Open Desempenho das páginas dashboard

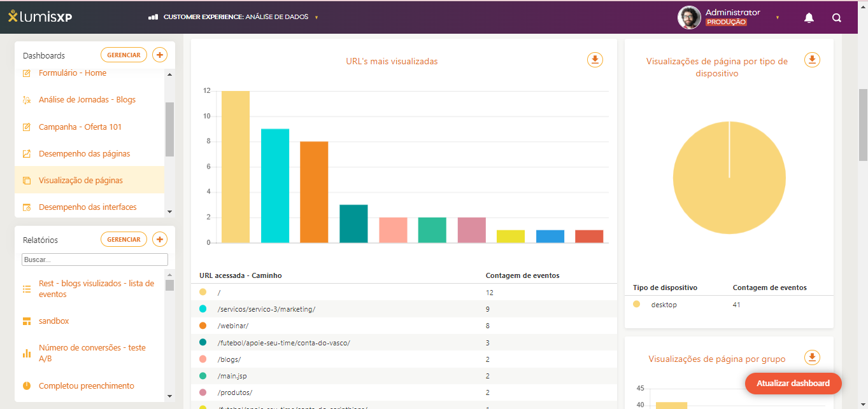(x=85, y=154)
